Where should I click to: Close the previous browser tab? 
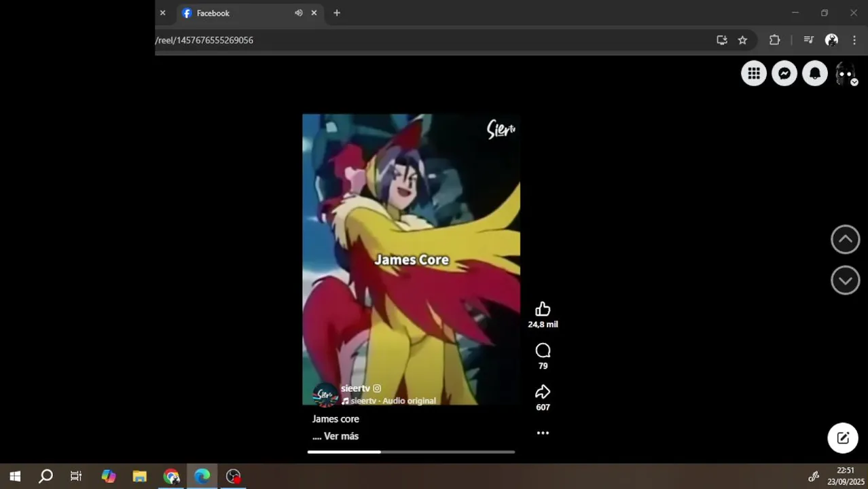(x=162, y=13)
